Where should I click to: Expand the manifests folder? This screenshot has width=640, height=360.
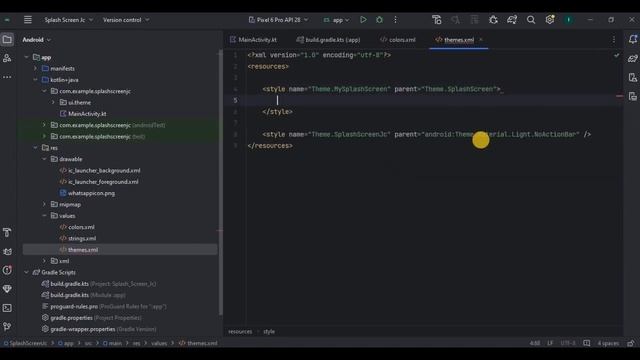coord(36,69)
